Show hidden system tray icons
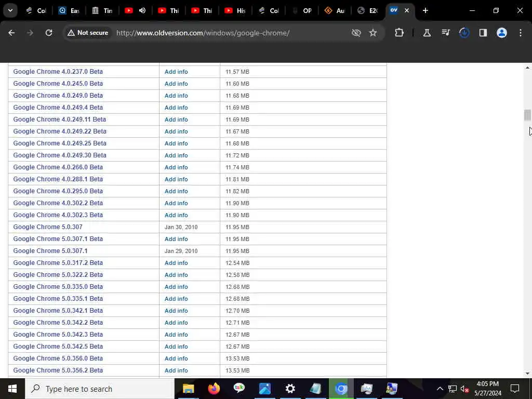Screen dimensions: 532x399 [x=440, y=389]
